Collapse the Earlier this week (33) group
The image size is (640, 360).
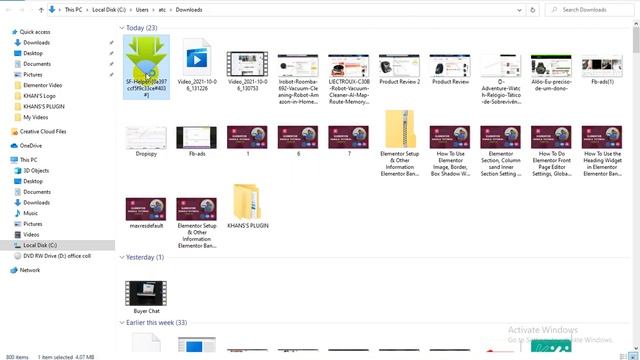122,322
